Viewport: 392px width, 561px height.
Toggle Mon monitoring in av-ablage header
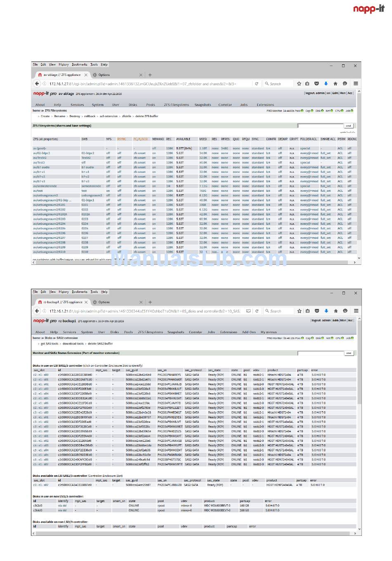coord(342,93)
